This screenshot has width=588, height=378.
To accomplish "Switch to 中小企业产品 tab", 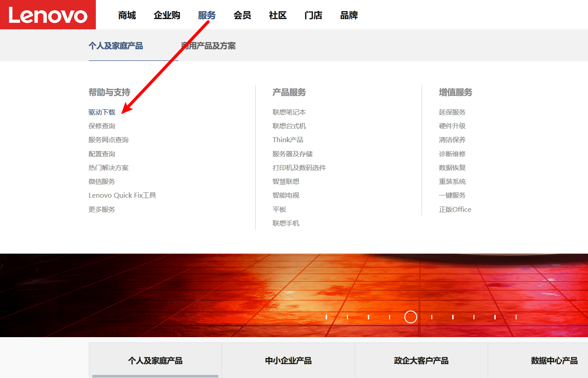I will (x=288, y=360).
